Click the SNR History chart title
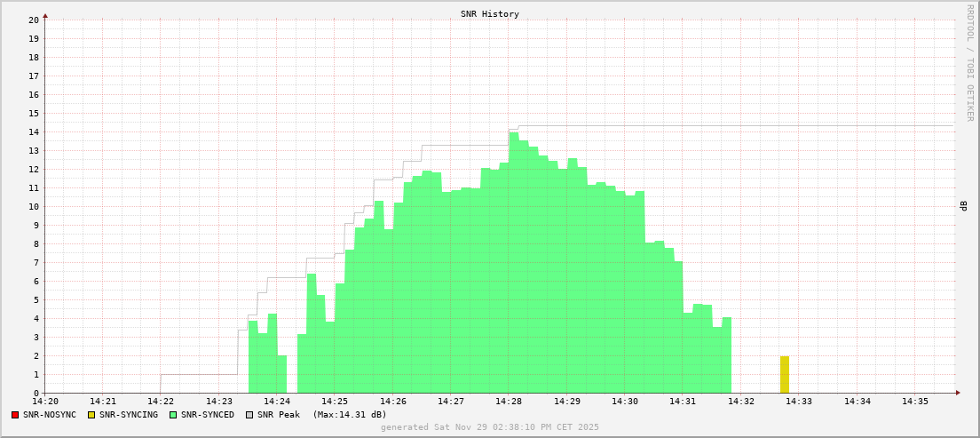 coord(490,14)
